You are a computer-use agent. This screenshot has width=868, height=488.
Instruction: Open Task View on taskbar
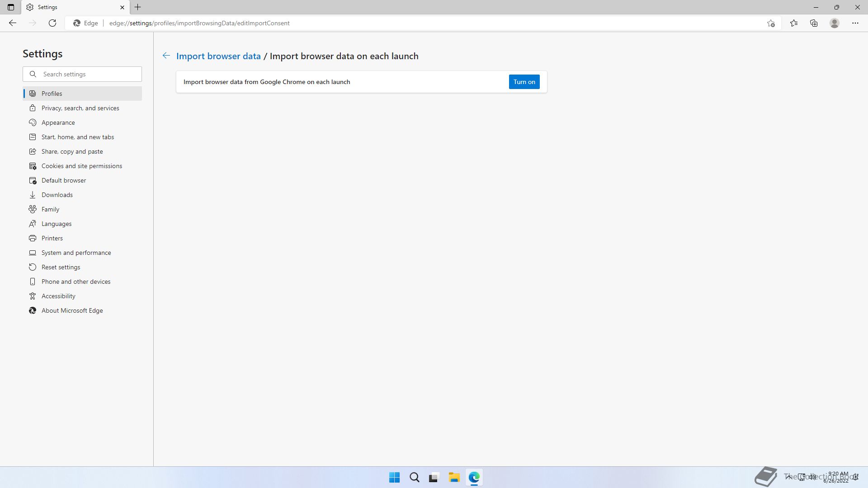(434, 477)
